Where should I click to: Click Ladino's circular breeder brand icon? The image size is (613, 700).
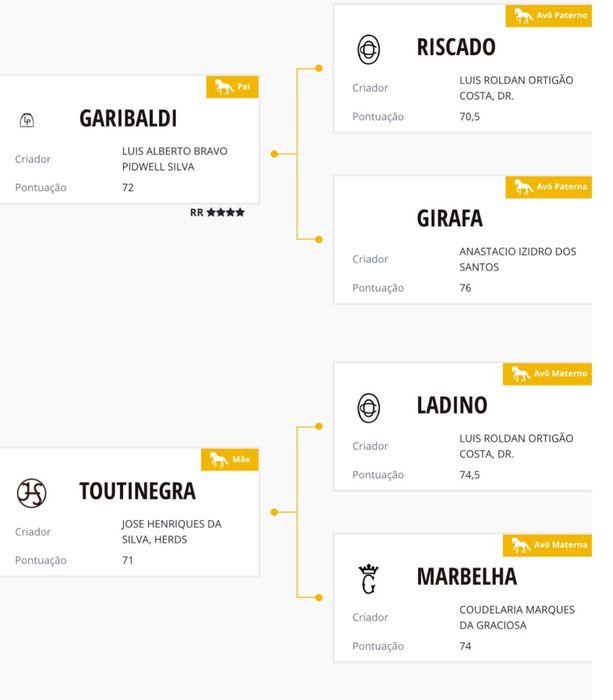click(368, 407)
